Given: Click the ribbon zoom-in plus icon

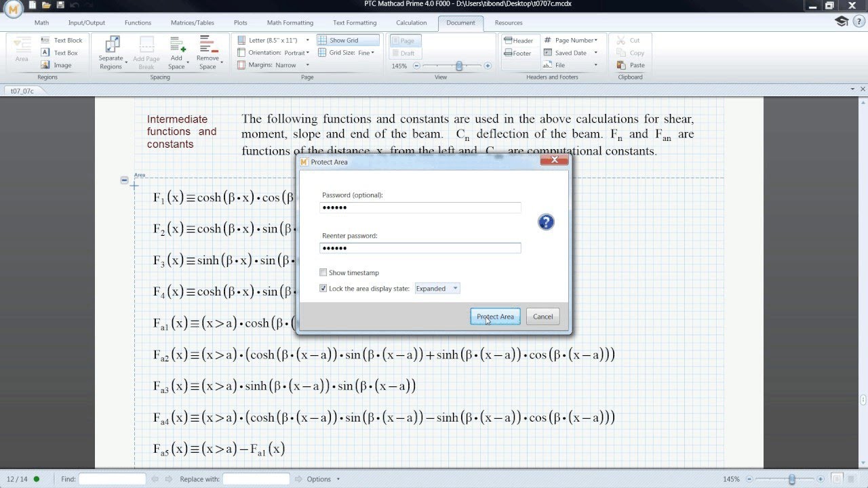Looking at the screenshot, I should pos(488,66).
